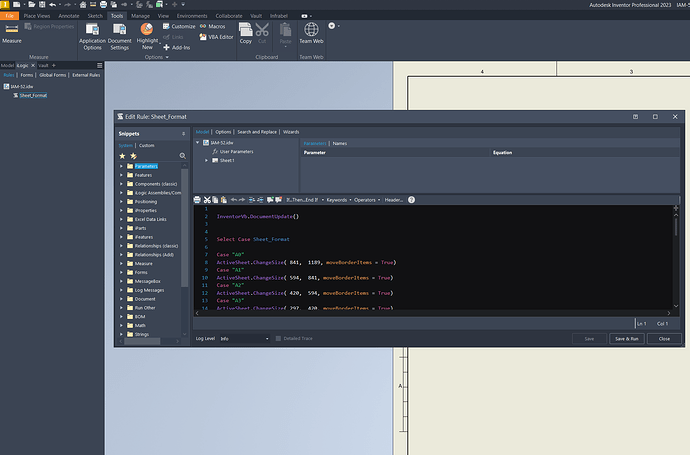690x455 pixels.
Task: Click the Measure tool icon
Action: (12, 30)
